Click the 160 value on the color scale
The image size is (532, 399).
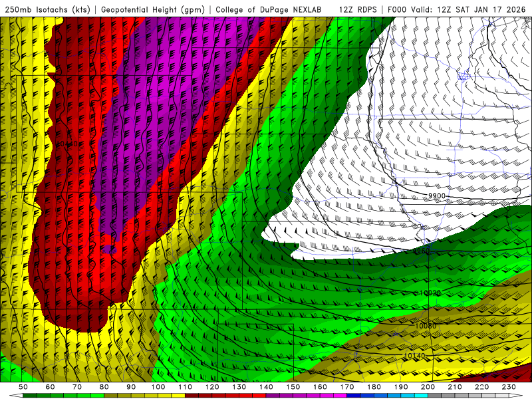pos(320,387)
